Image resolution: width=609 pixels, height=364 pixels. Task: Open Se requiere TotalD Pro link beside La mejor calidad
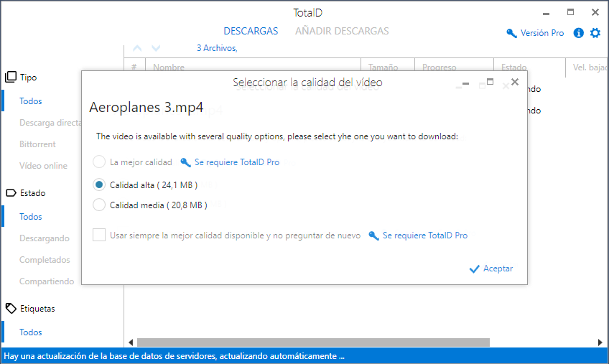pyautogui.click(x=237, y=162)
